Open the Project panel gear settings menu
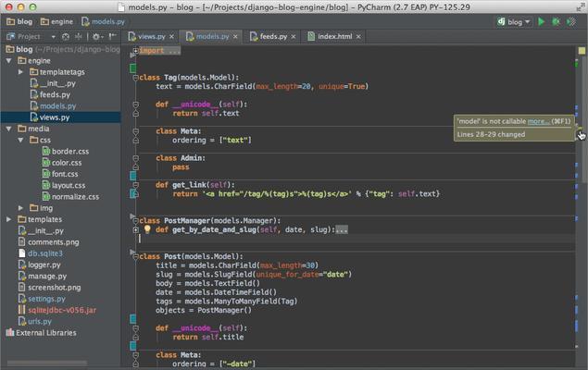The image size is (588, 370). coord(97,36)
